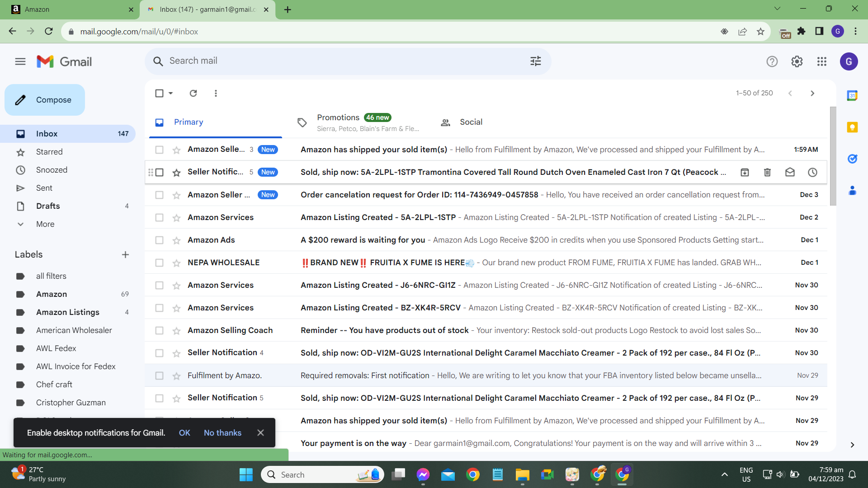Open Gmail support help icon
The image size is (868, 488).
point(772,61)
